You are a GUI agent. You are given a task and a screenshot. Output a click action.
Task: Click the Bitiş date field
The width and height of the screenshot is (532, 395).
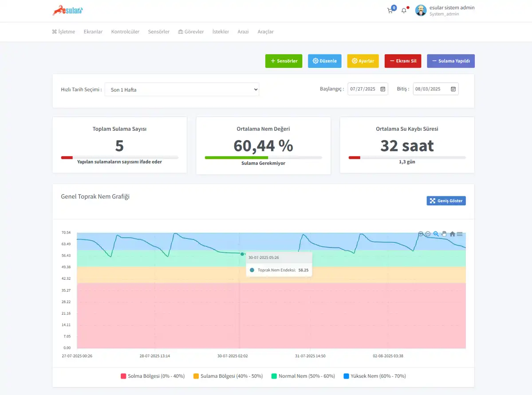[436, 89]
